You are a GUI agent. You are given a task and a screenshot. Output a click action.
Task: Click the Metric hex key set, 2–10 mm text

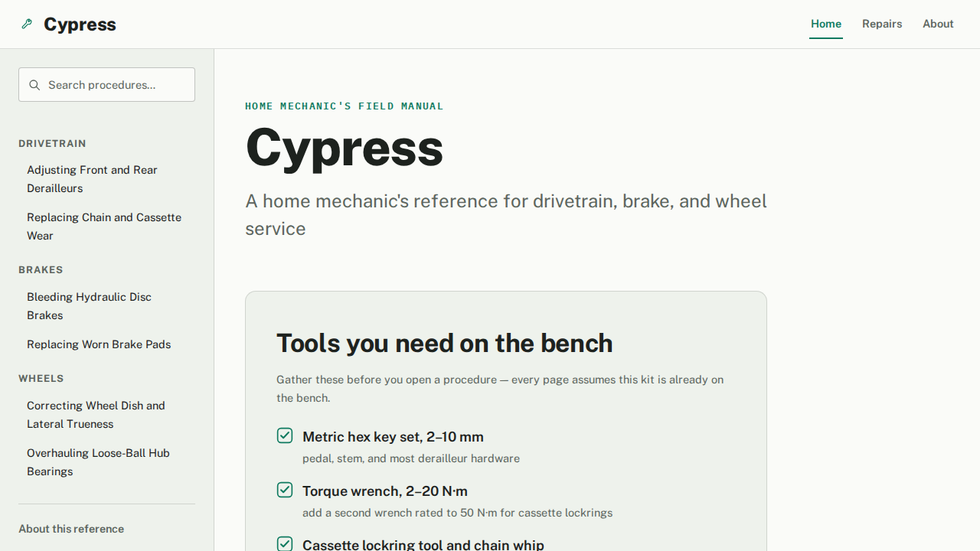(x=393, y=437)
